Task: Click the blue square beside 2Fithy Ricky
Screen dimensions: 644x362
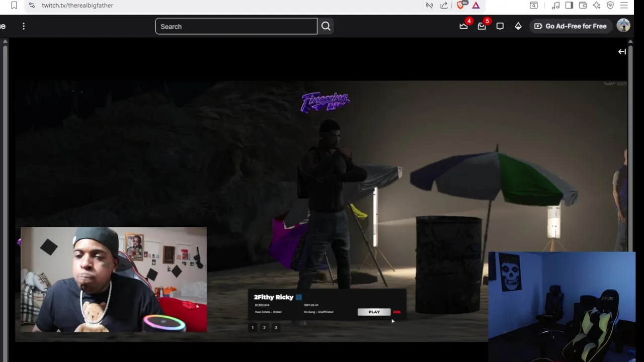Action: tap(299, 297)
